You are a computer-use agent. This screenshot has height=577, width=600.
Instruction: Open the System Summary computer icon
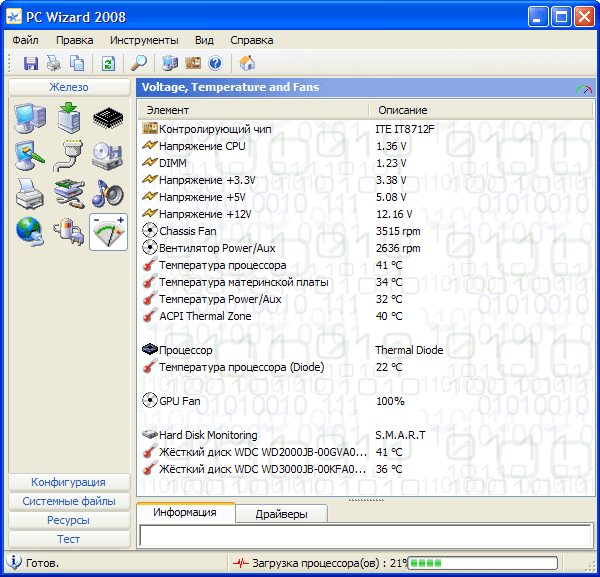pyautogui.click(x=30, y=118)
